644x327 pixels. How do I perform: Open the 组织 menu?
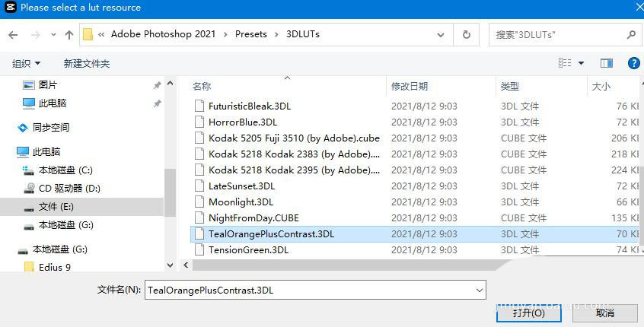[26, 63]
